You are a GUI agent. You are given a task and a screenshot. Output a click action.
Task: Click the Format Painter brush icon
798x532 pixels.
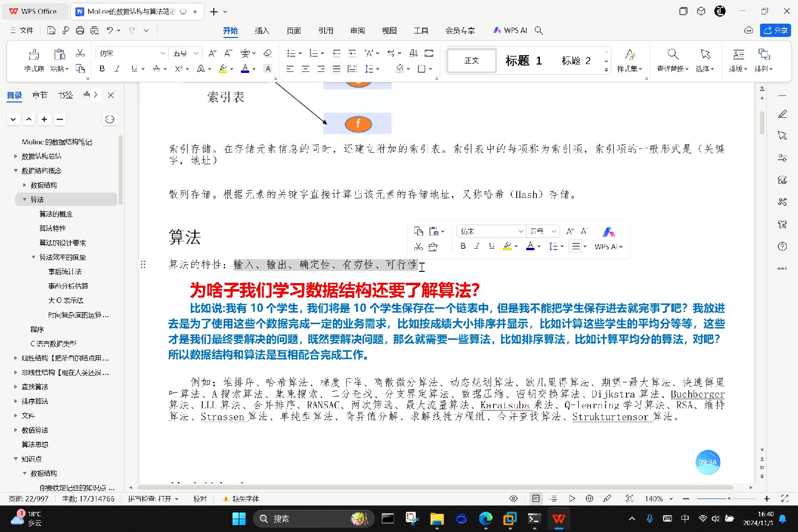point(34,54)
